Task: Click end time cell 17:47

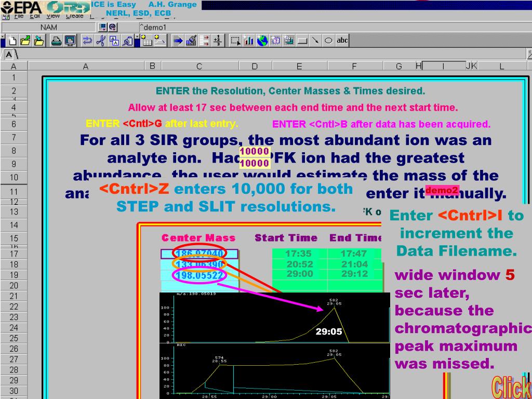Action: [354, 253]
